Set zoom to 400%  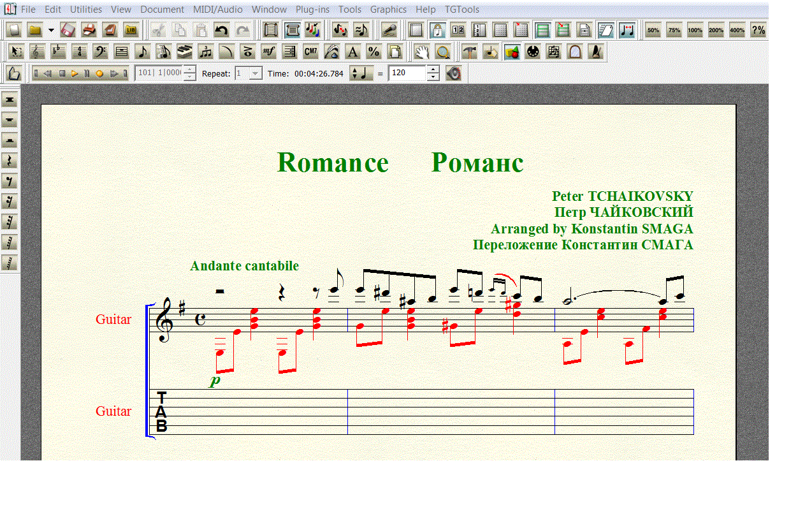pos(737,30)
